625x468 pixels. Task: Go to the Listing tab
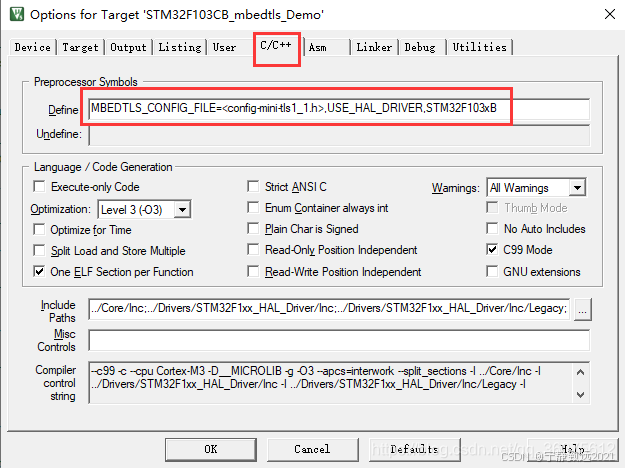[x=180, y=47]
